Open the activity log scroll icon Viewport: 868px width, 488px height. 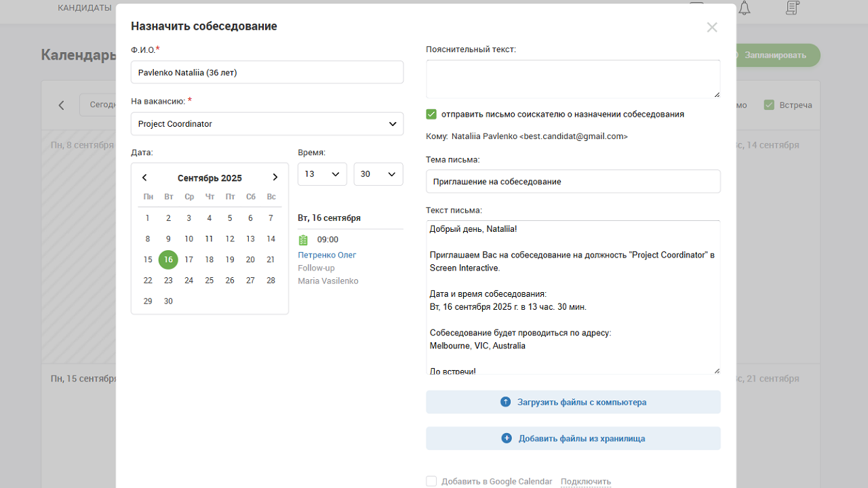pyautogui.click(x=791, y=7)
